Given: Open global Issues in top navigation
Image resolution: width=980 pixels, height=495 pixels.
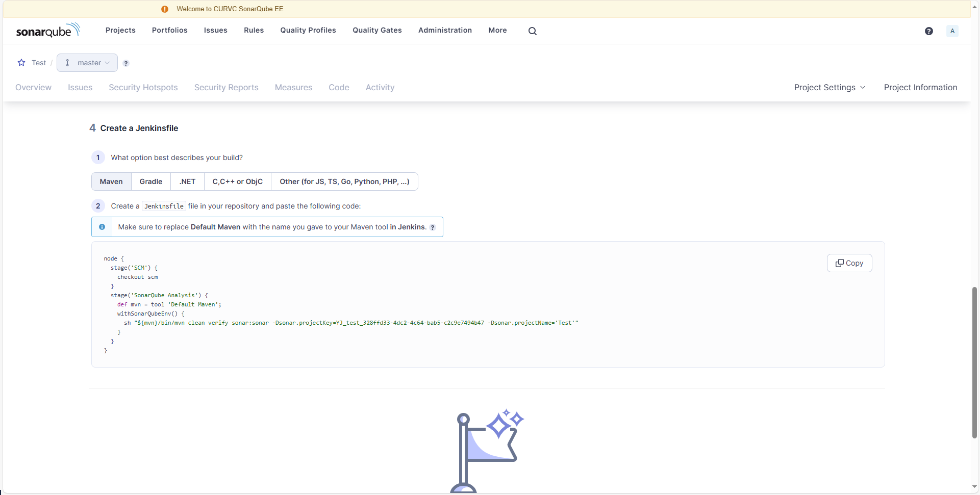Looking at the screenshot, I should (x=216, y=30).
